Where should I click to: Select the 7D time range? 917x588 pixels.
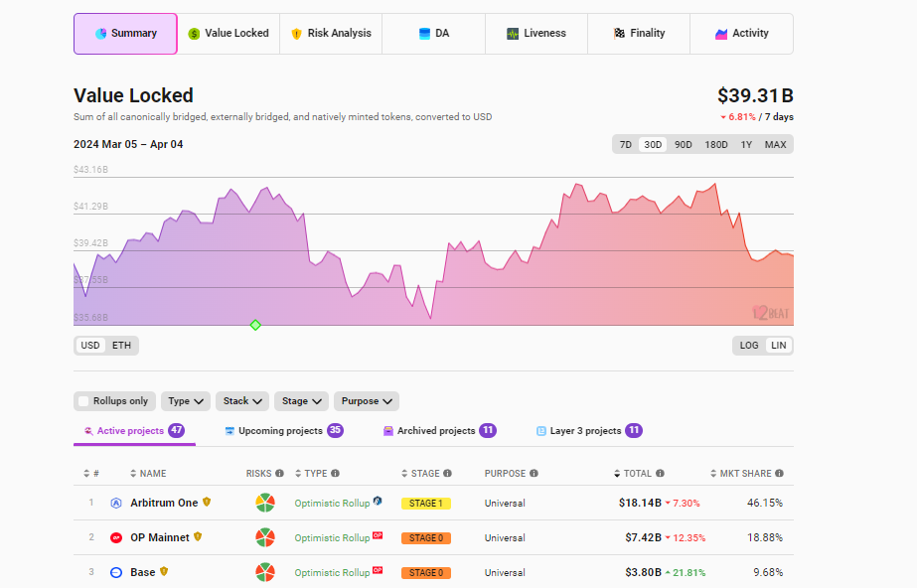pos(626,144)
